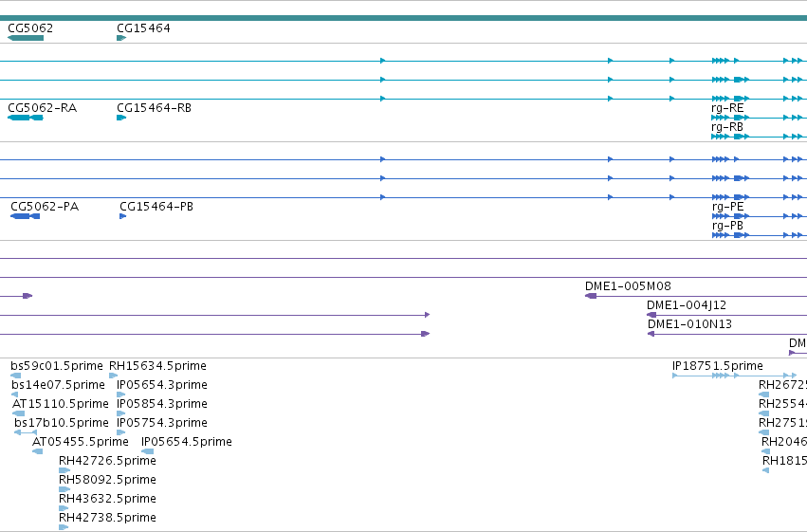Click the CG5062-PA protein feature

point(26,216)
